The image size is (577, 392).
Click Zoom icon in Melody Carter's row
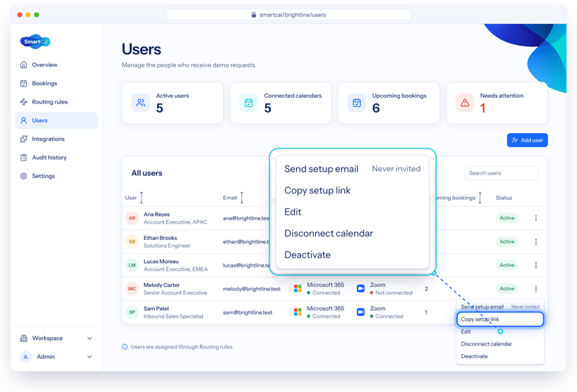[360, 289]
